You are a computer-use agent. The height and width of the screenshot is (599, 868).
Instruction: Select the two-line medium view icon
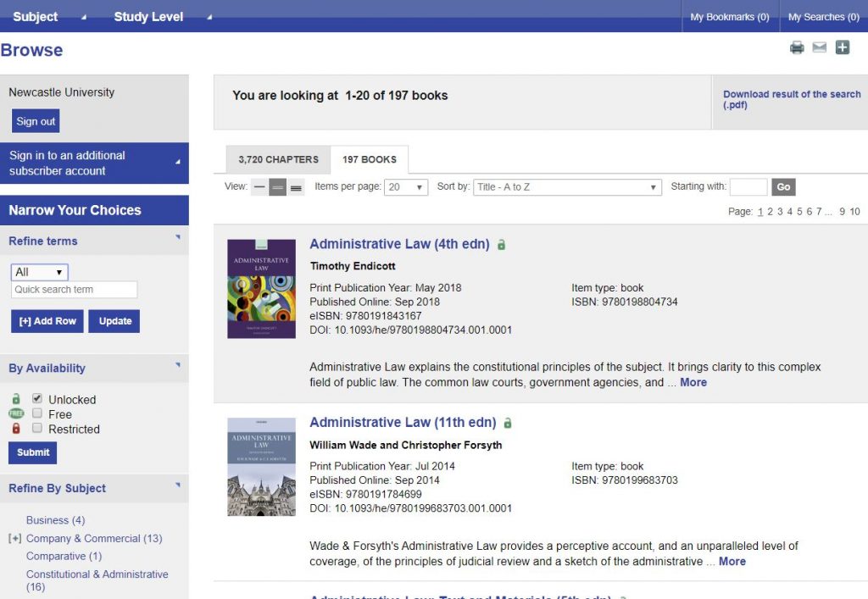(278, 188)
